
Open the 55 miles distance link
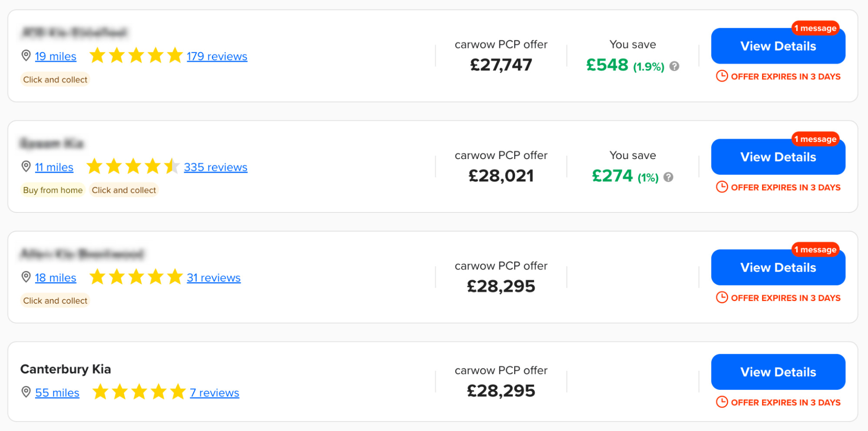click(x=57, y=393)
